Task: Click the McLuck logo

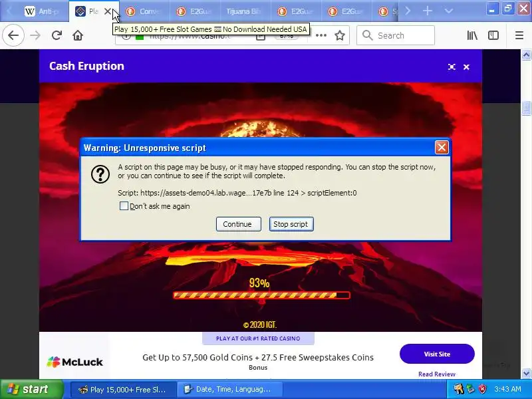Action: [x=75, y=362]
